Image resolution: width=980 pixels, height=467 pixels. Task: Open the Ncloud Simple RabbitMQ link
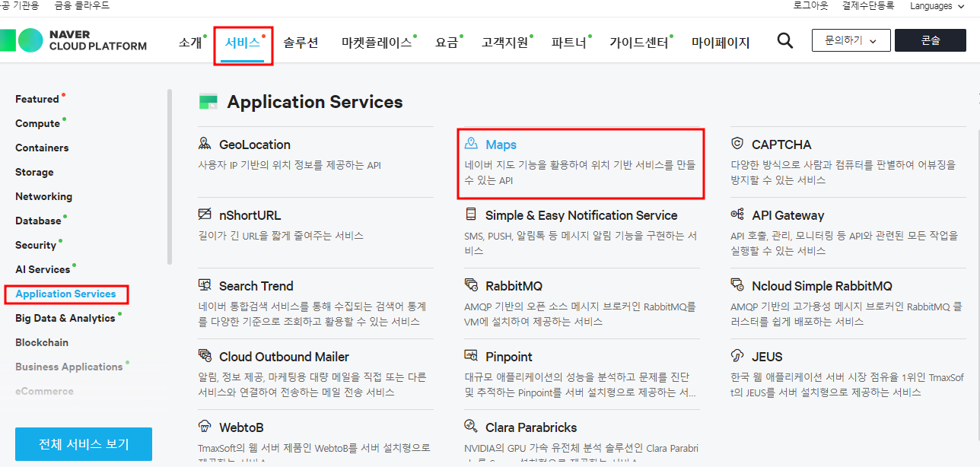[822, 286]
